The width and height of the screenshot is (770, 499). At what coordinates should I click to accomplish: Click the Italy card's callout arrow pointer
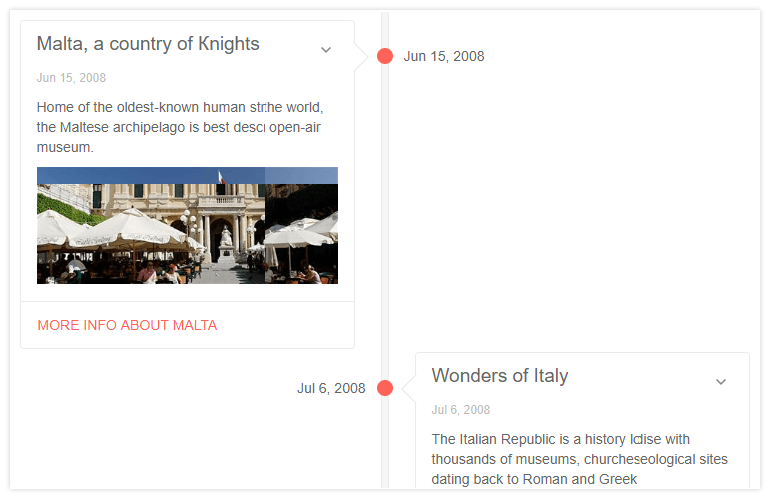coord(410,388)
